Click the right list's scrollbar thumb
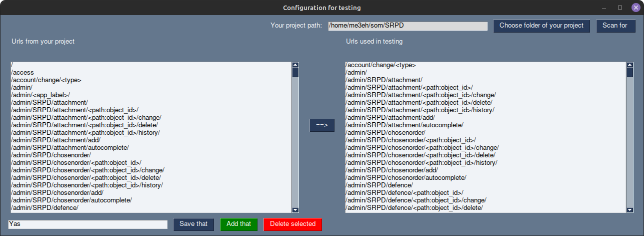This screenshot has width=644, height=236. 629,73
